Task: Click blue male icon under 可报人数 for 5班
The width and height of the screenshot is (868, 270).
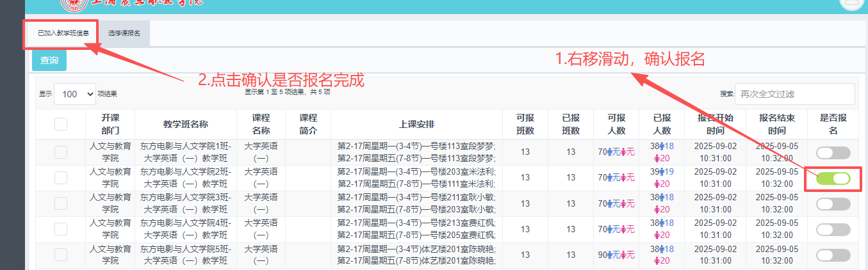Action: pos(610,255)
